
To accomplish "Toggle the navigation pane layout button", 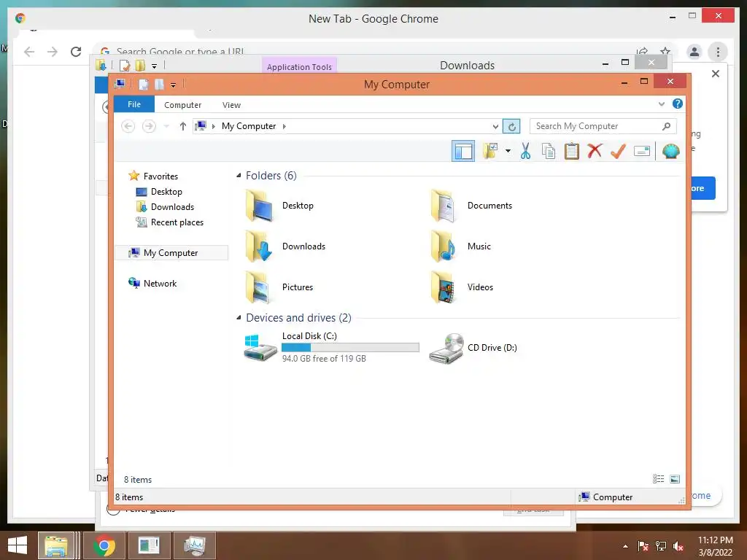I will [x=462, y=152].
